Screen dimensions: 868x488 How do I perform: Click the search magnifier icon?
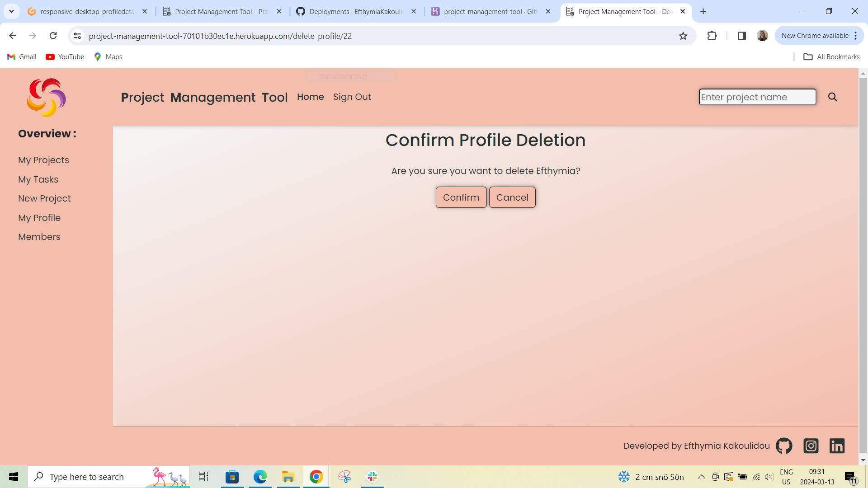[832, 97]
